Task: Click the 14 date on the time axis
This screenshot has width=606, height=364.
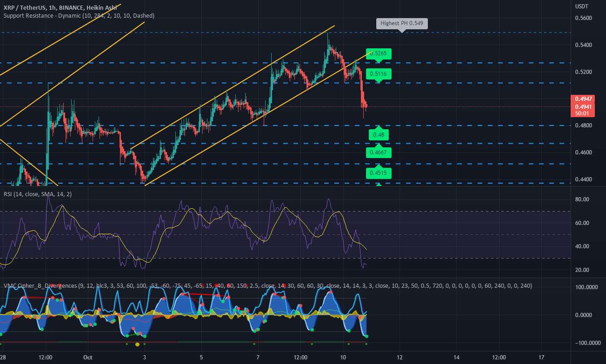Action: [456, 357]
